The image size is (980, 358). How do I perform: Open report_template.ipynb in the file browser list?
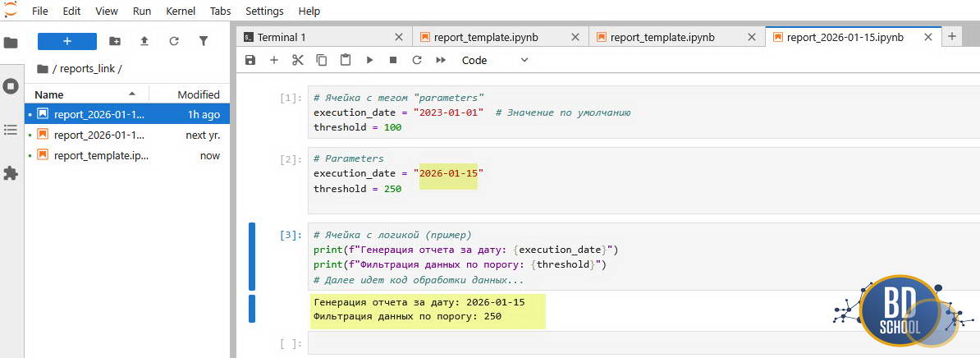point(101,155)
